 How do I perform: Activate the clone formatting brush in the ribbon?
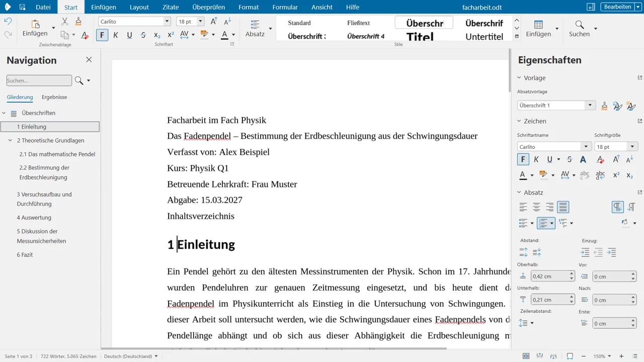(78, 21)
